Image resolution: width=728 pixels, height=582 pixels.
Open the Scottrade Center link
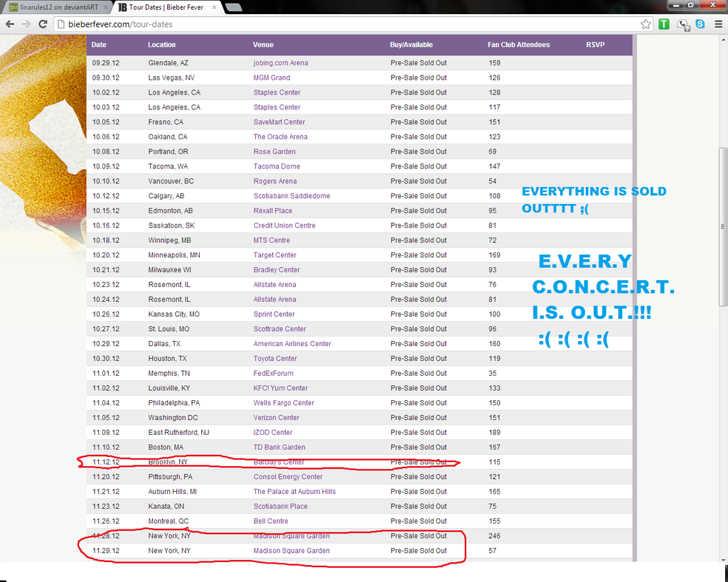pos(279,329)
